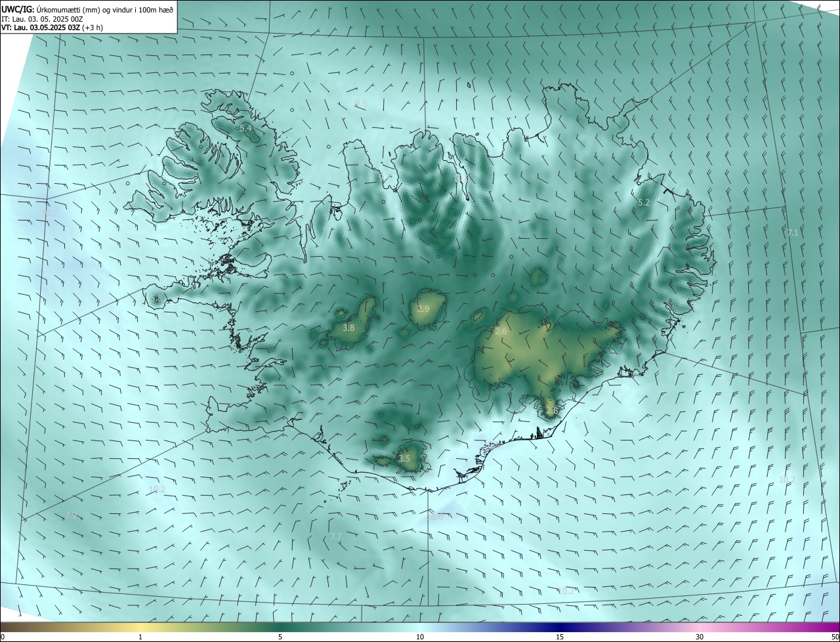Click the 7.7 value label south of Iceland
Image resolution: width=840 pixels, height=642 pixels.
[x=336, y=536]
